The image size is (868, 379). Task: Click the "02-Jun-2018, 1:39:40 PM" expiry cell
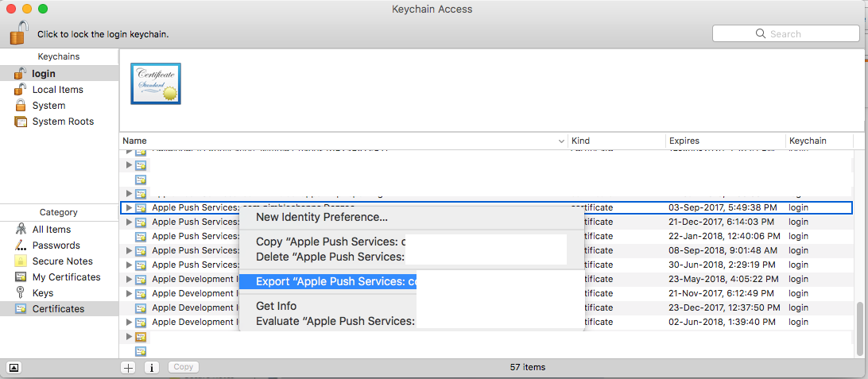point(721,322)
